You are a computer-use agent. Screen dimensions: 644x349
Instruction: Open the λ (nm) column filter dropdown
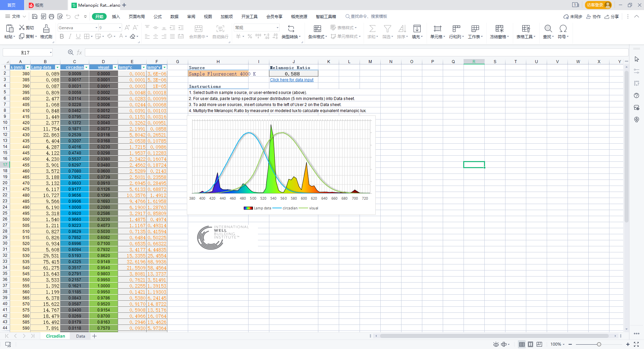[x=28, y=67]
